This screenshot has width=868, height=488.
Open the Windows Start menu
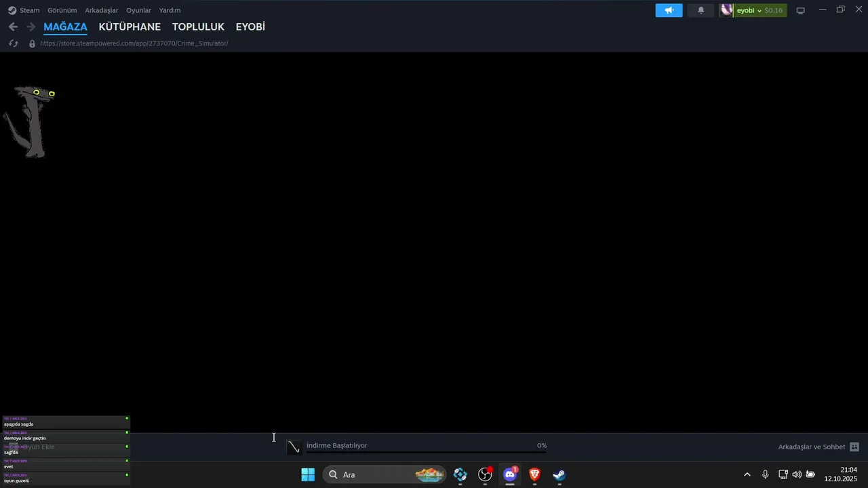pos(308,474)
